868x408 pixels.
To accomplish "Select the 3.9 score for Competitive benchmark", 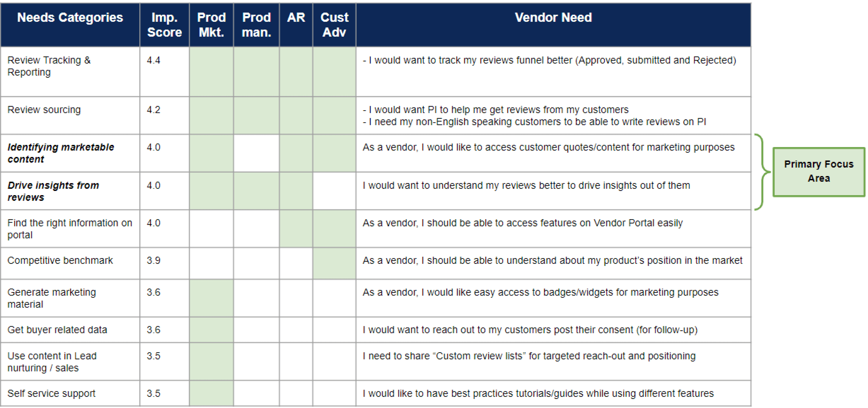I will point(164,263).
